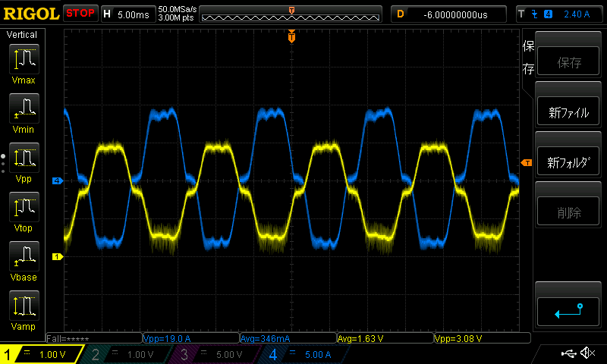Select the Vamp measurement icon

click(x=24, y=306)
